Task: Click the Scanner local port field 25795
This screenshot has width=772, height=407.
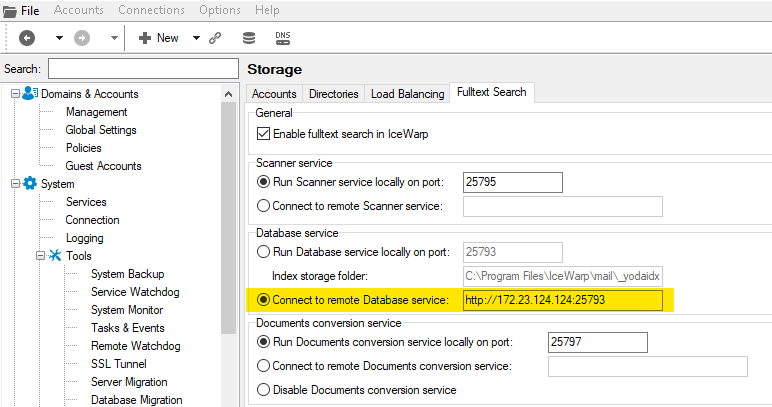Action: tap(513, 182)
